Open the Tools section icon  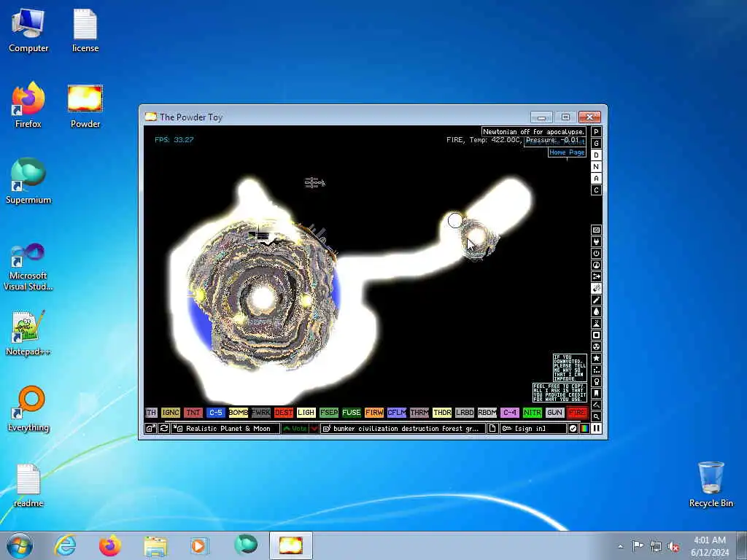(596, 382)
